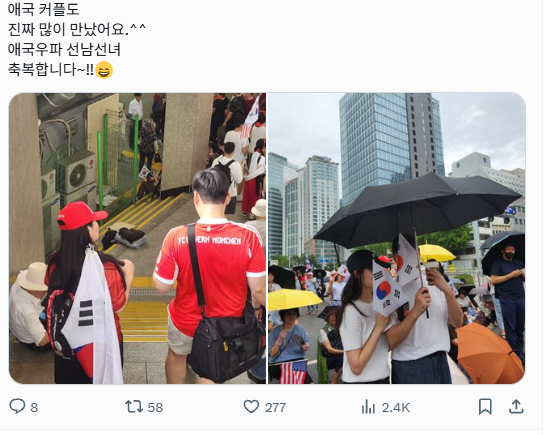550x435 pixels.
Task: Click the retweet count 58
Action: (155, 408)
